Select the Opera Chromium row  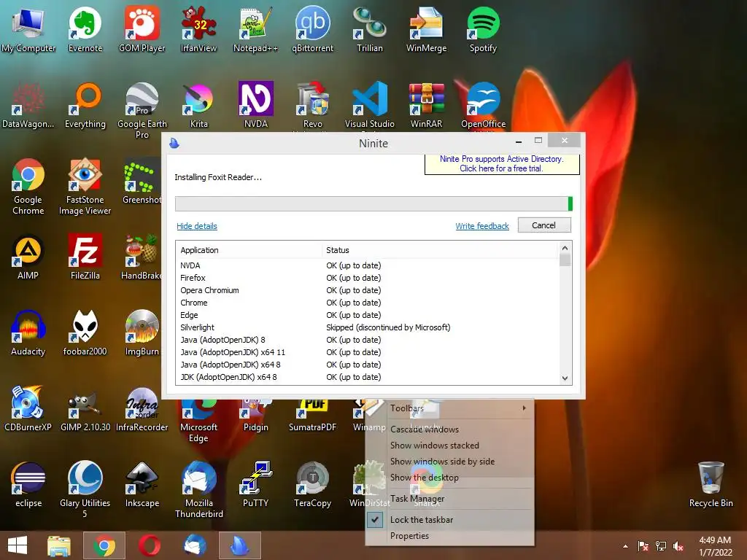368,290
